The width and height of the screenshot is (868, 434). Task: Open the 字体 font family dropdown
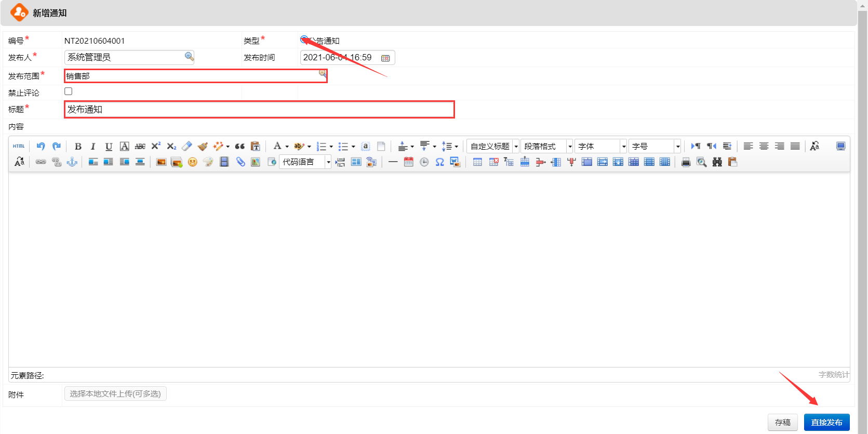(600, 146)
